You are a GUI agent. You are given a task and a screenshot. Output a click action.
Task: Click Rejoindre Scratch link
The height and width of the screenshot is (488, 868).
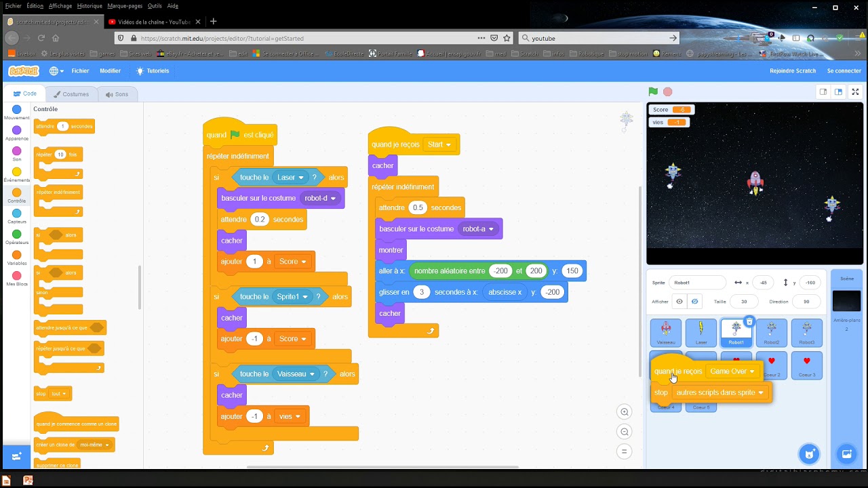793,70
